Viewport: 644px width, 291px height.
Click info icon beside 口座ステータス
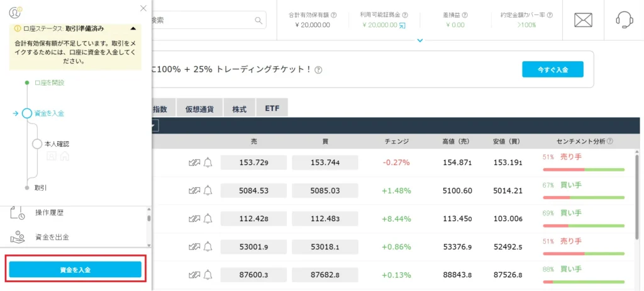(x=18, y=29)
